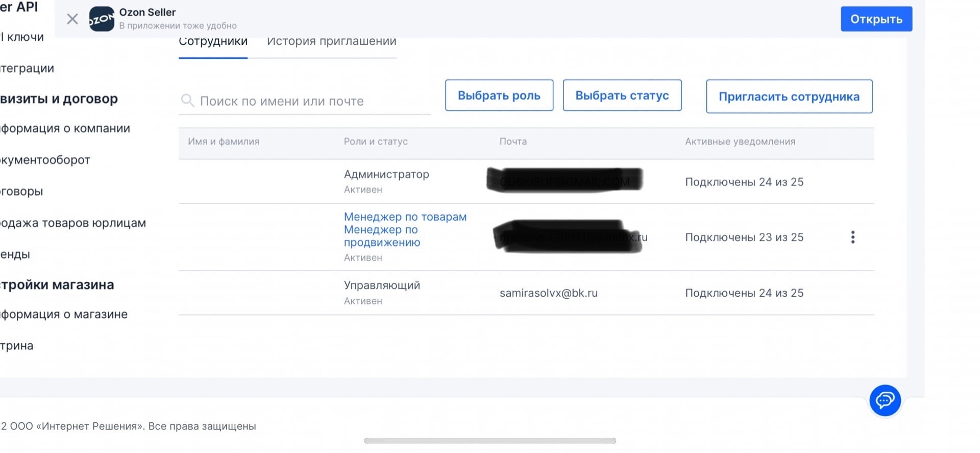This screenshot has width=980, height=453.
Task: Close the Ozon Seller app banner
Action: coord(72,19)
